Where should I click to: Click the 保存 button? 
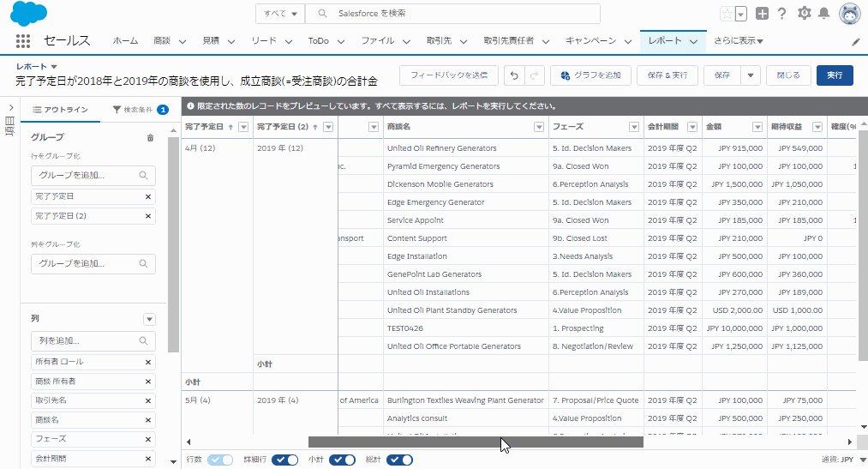pos(721,75)
